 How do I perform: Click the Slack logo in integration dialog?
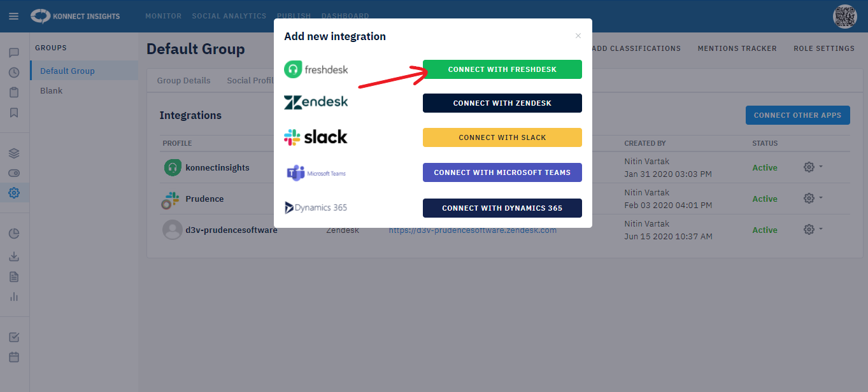pyautogui.click(x=317, y=136)
